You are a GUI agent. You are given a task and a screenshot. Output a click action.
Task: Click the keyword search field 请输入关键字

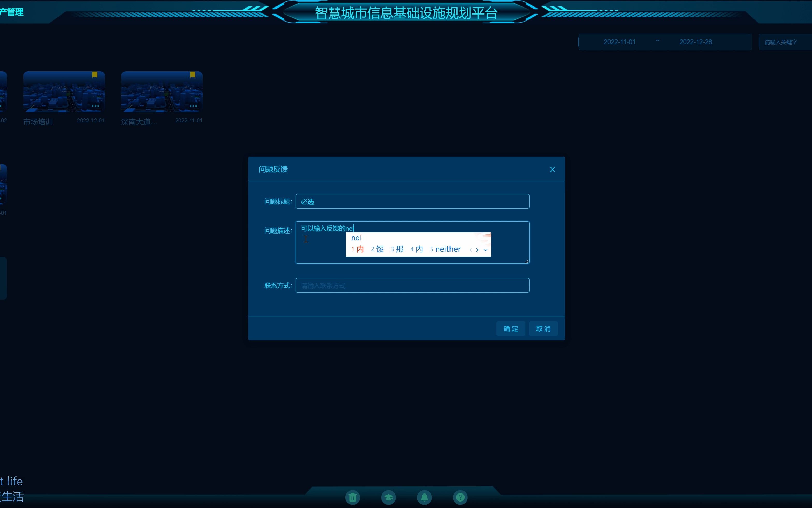785,42
